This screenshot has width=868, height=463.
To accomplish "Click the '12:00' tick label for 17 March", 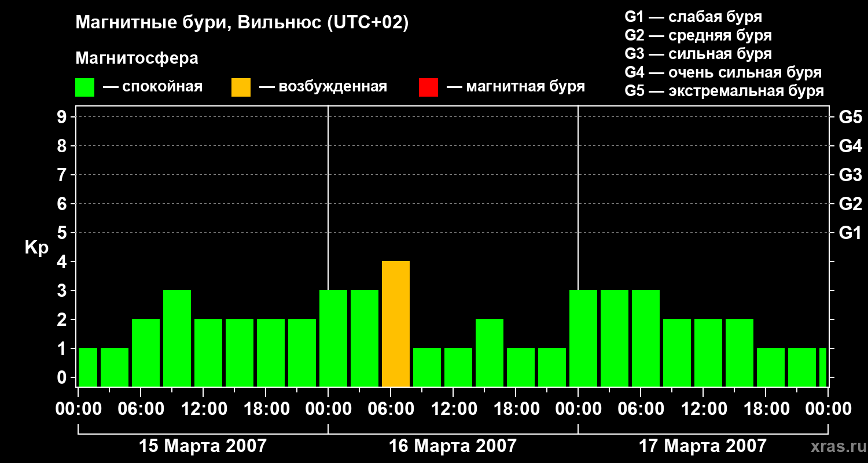I will tap(703, 409).
